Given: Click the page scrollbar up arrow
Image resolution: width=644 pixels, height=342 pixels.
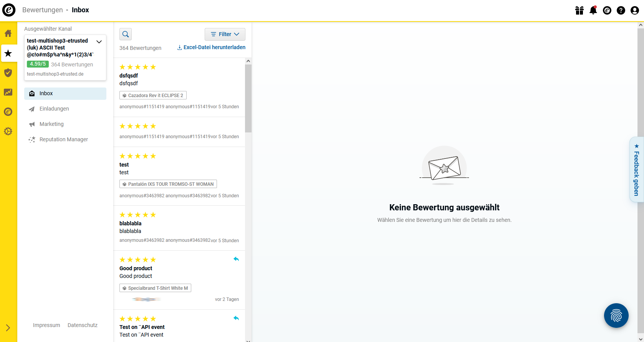Looking at the screenshot, I should click(x=641, y=25).
